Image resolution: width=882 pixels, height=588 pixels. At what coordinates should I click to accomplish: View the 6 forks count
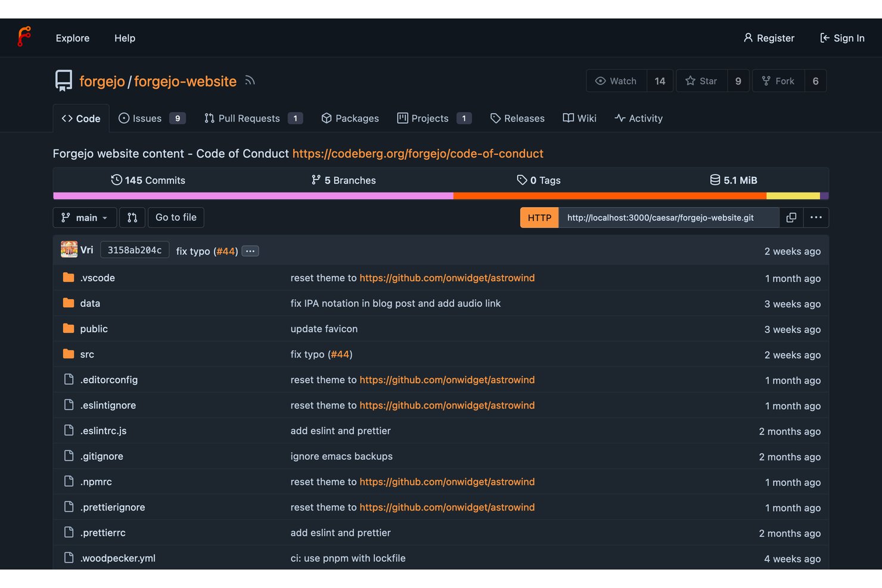tap(815, 81)
